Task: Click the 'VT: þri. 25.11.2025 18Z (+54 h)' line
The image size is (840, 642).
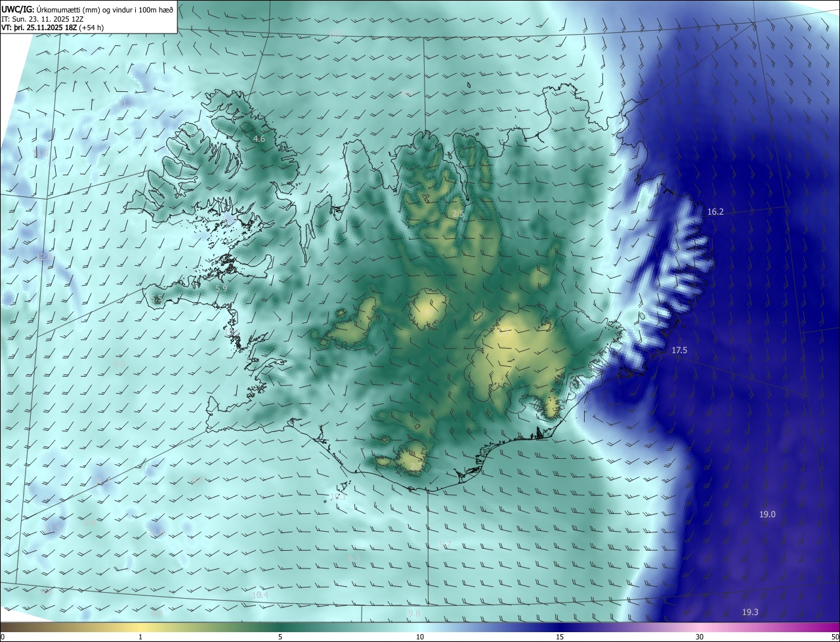Action: [x=52, y=27]
